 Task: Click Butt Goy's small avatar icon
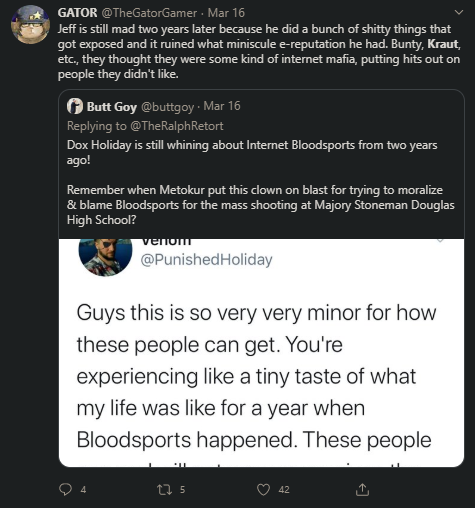pyautogui.click(x=75, y=106)
